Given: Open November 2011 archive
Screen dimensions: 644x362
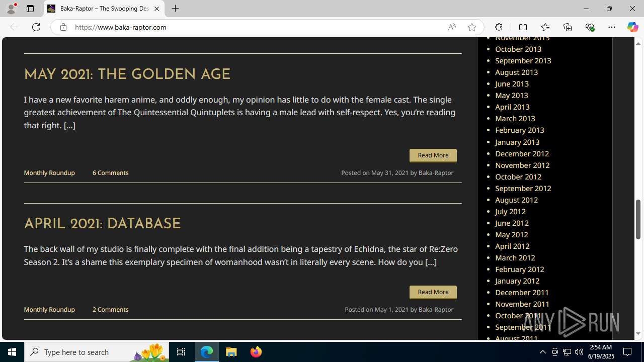Looking at the screenshot, I should pos(522,304).
